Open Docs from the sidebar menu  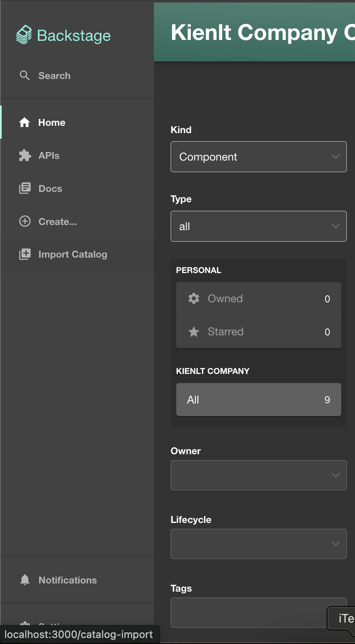pos(50,188)
